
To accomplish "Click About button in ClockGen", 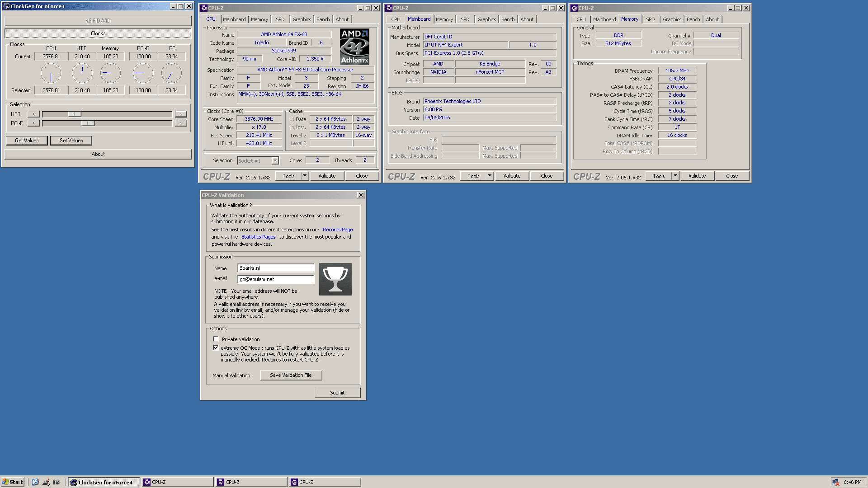I will click(98, 154).
